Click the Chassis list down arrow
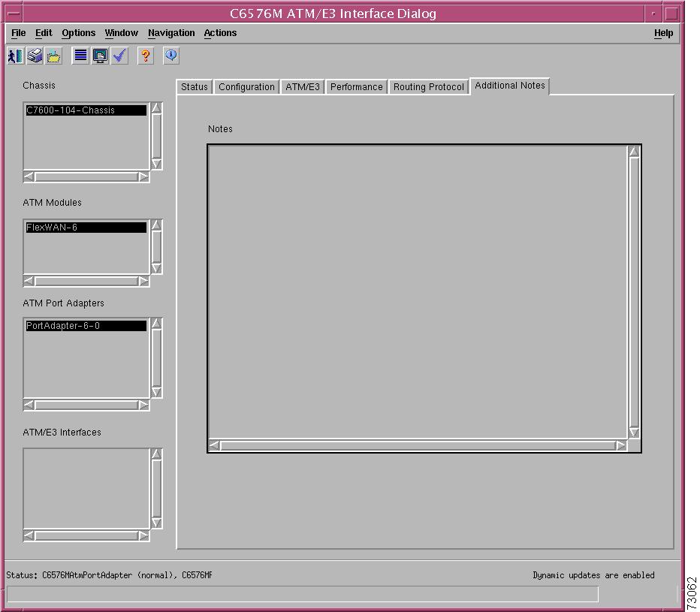The image size is (700, 612). 156,164
